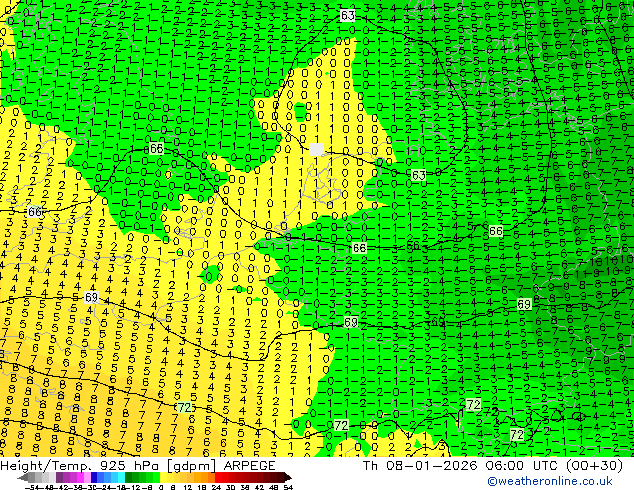Click the '06:00 UTC' time text
This screenshot has width=634, height=490.
pyautogui.click(x=522, y=466)
